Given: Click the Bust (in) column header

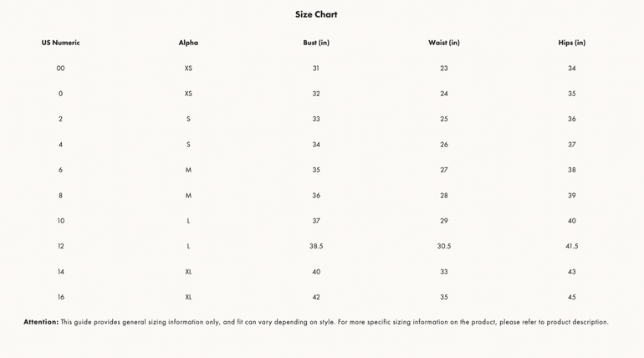Looking at the screenshot, I should tap(316, 43).
